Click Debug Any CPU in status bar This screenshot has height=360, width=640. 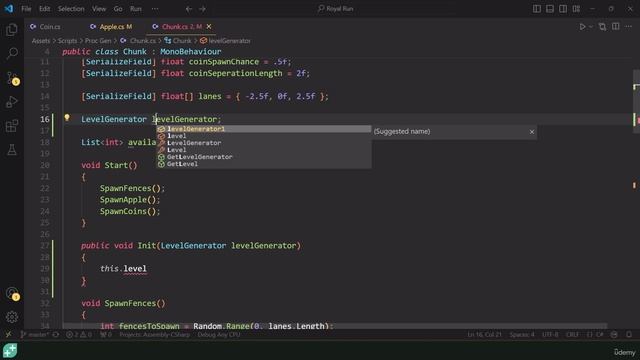[219, 335]
